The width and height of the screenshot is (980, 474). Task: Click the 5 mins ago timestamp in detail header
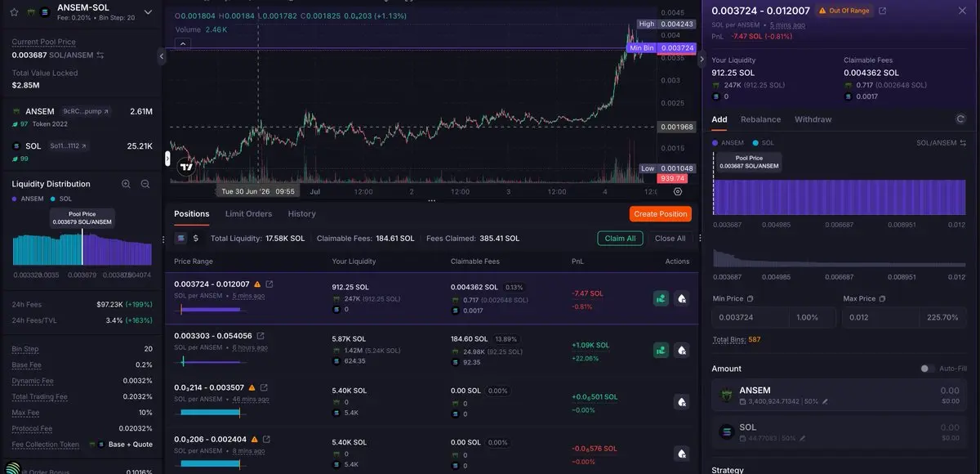pyautogui.click(x=787, y=25)
